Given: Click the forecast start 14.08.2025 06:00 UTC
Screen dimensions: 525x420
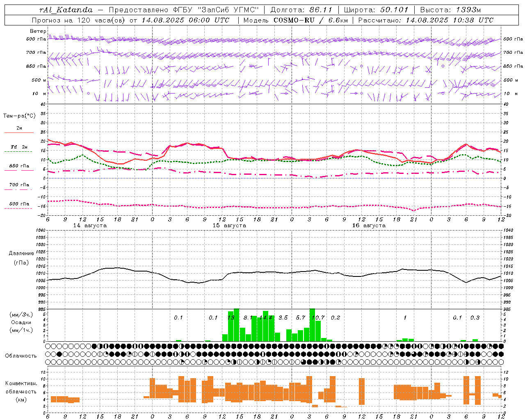Looking at the screenshot, I should click(185, 20).
